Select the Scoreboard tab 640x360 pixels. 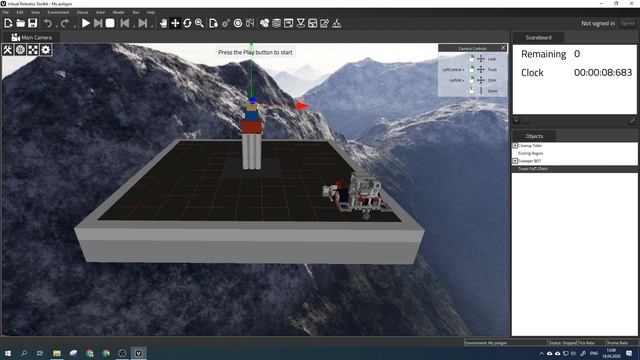(x=538, y=37)
